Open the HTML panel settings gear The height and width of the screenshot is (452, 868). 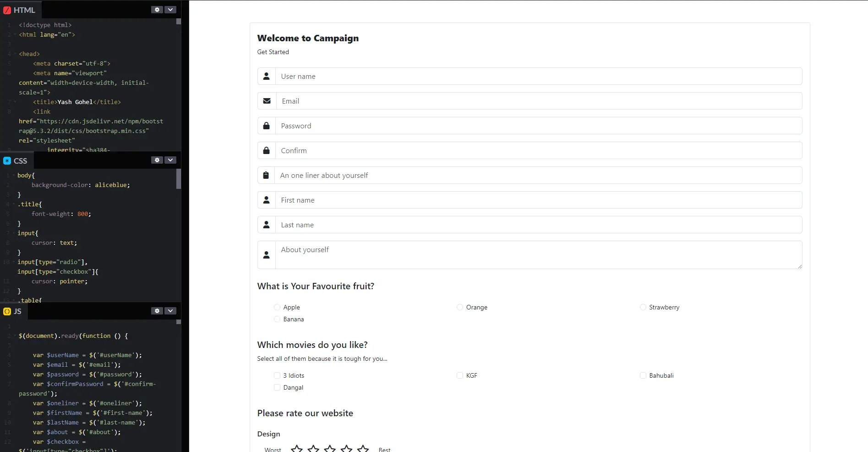click(157, 9)
